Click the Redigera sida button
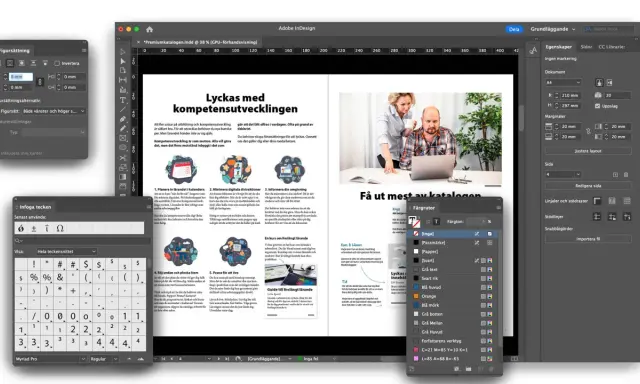This screenshot has height=384, width=640. pyautogui.click(x=588, y=186)
